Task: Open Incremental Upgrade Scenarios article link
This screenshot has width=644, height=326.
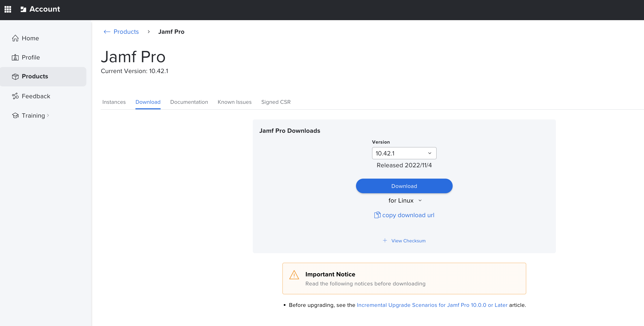Action: click(x=432, y=305)
